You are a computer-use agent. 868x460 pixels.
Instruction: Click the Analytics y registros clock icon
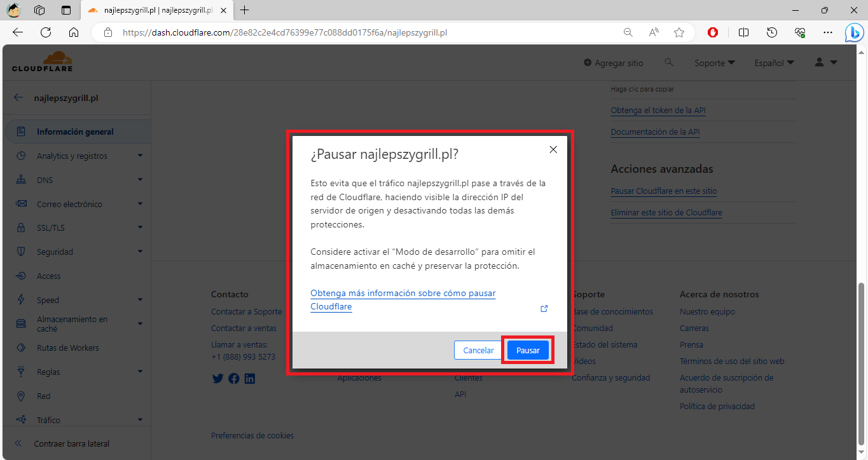(x=21, y=156)
